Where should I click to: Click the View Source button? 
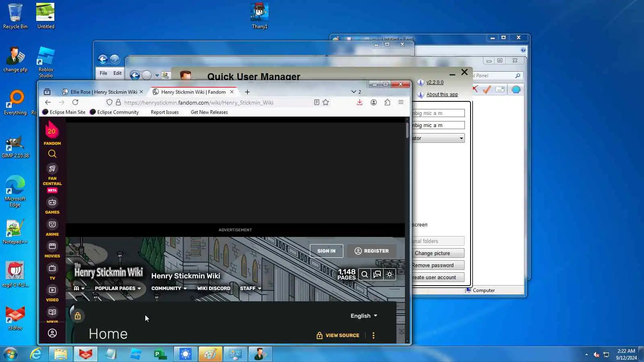[x=338, y=335]
